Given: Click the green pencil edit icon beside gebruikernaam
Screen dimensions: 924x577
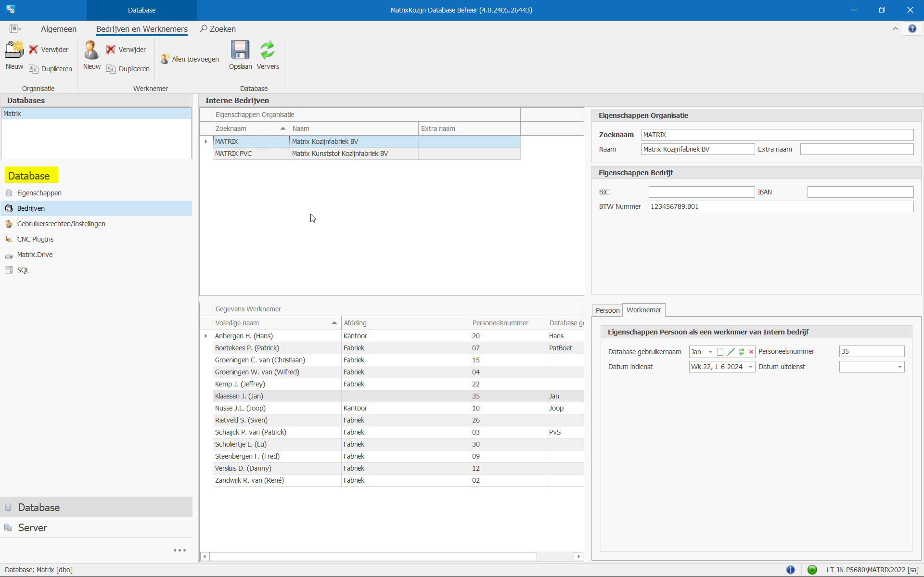Looking at the screenshot, I should click(x=731, y=352).
